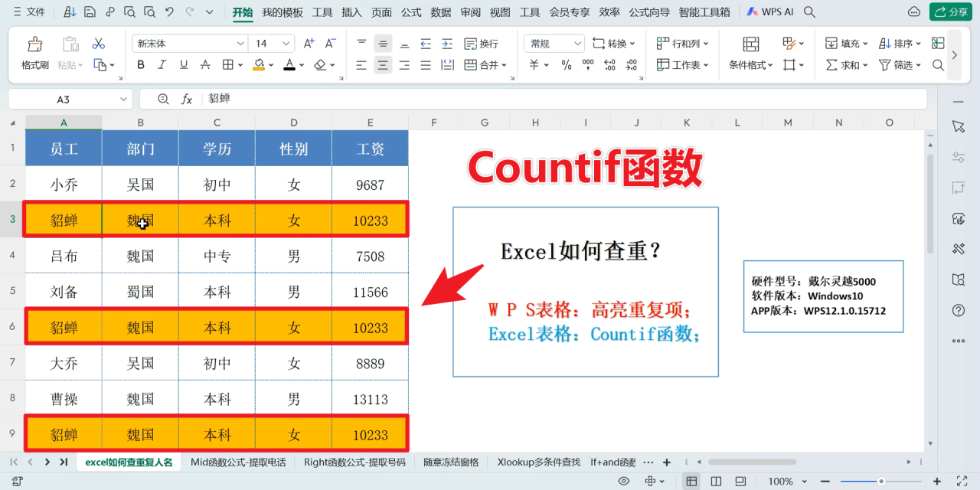Click the Undo arrow in the quick access bar
980x490 pixels.
[169, 12]
